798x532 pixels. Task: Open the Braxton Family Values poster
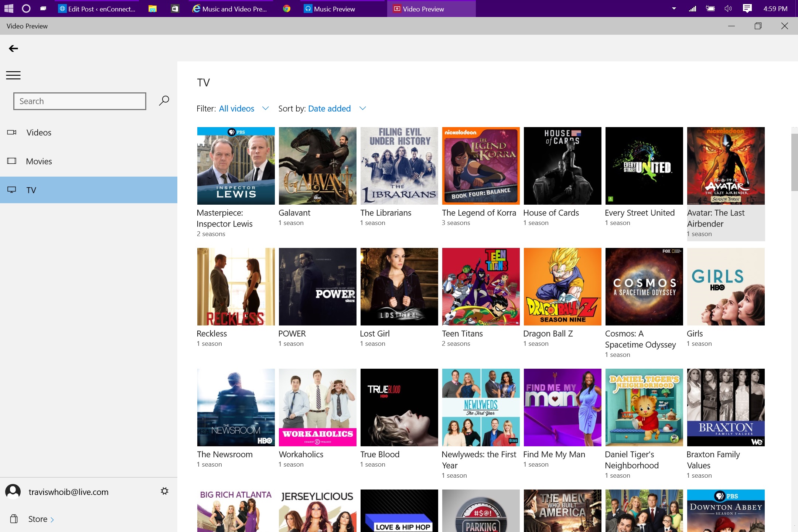[726, 407]
